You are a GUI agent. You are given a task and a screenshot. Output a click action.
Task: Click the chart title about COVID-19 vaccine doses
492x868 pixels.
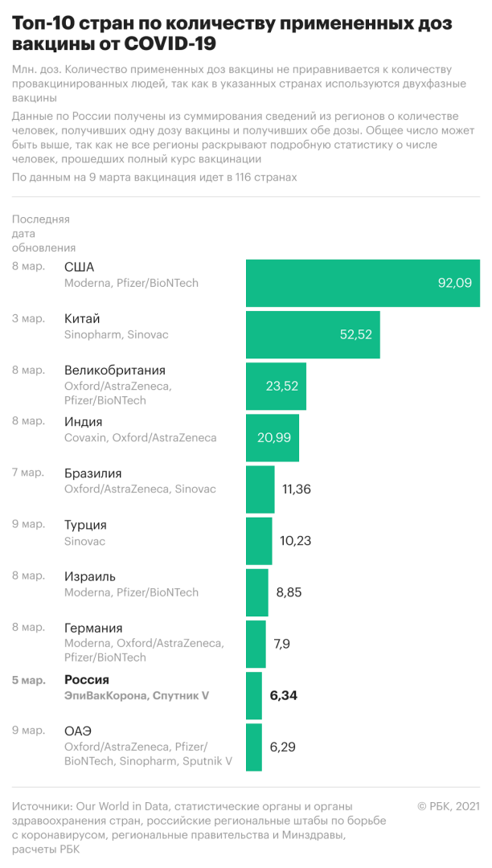pos(232,35)
